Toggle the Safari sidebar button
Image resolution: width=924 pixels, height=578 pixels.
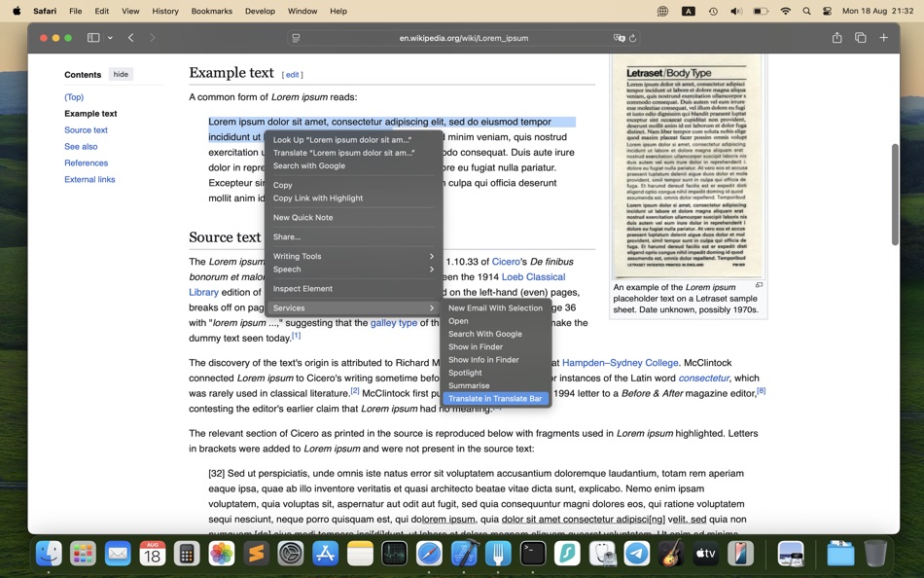click(x=93, y=38)
